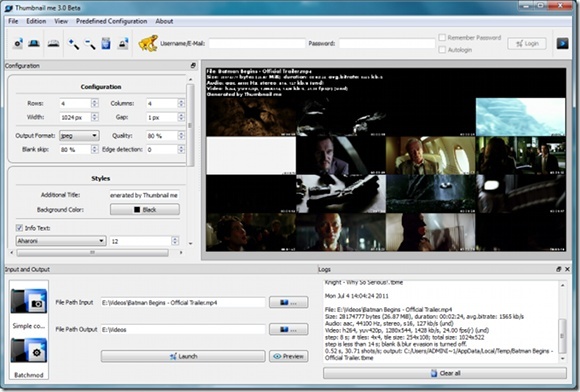Click the blue arrow icon beside Login
This screenshot has height=392, width=580.
(x=562, y=43)
